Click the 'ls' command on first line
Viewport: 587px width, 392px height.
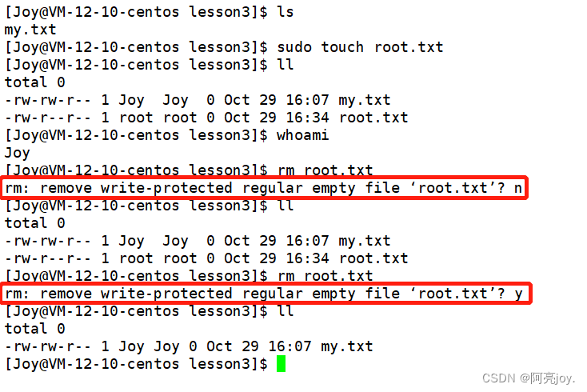tap(286, 12)
